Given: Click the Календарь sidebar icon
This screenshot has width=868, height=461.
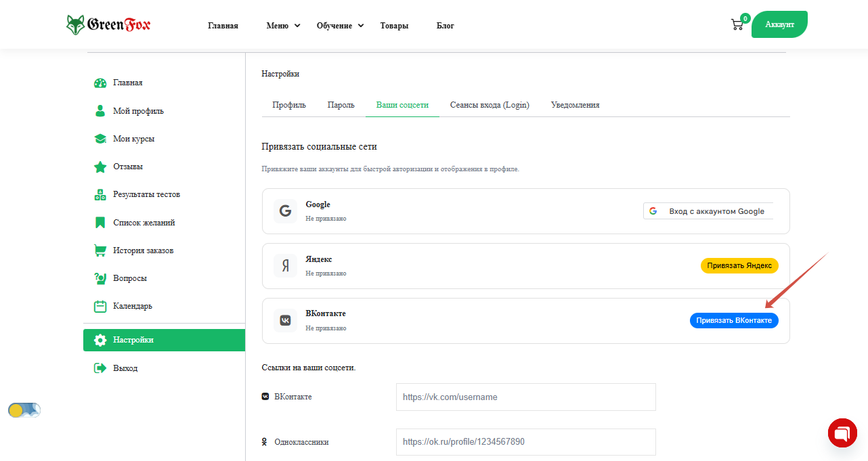Looking at the screenshot, I should click(x=100, y=306).
